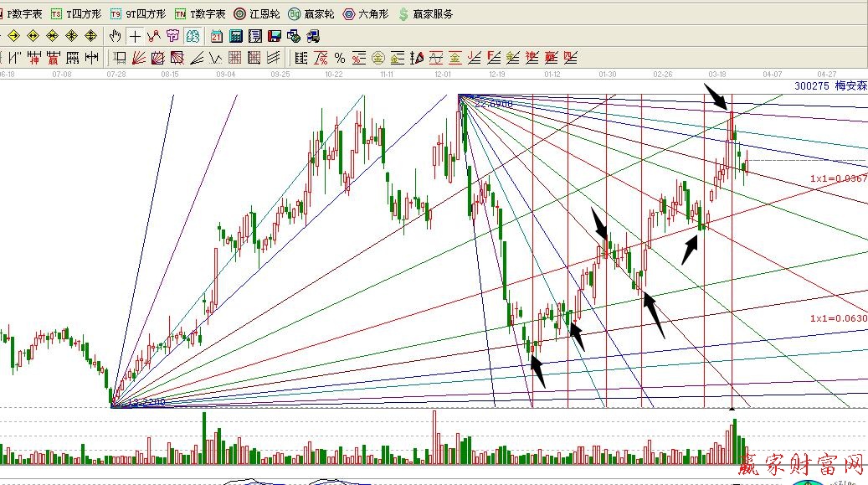Screen dimensions: 868x485
Task: Open the calendar icon showing 21
Action: coord(217,36)
